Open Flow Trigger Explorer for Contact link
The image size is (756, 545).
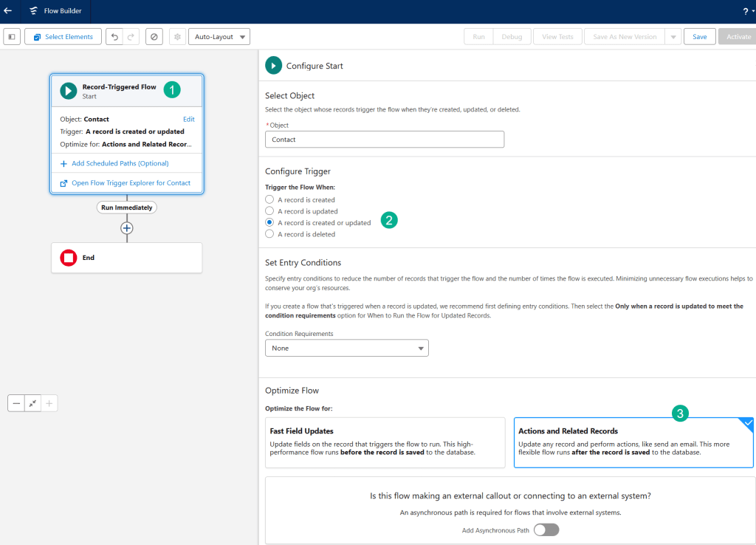[131, 183]
